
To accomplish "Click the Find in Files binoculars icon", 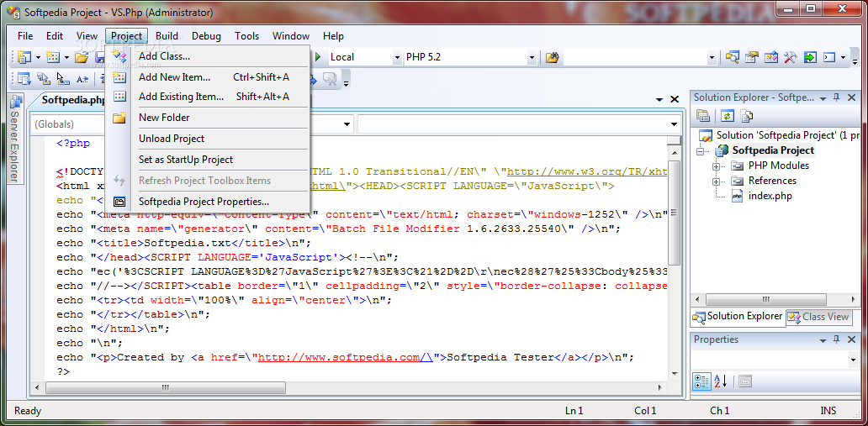I will [x=552, y=57].
